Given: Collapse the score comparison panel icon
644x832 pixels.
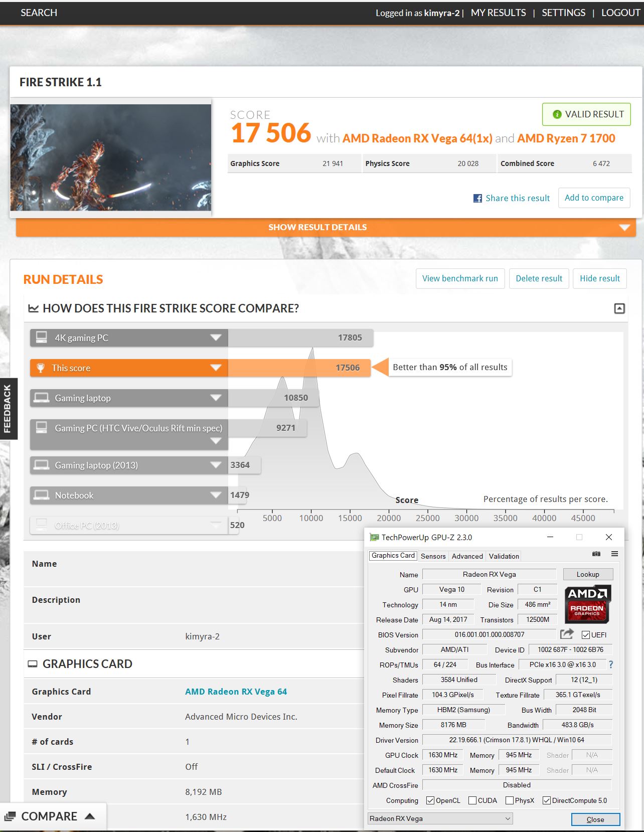Looking at the screenshot, I should [x=619, y=308].
